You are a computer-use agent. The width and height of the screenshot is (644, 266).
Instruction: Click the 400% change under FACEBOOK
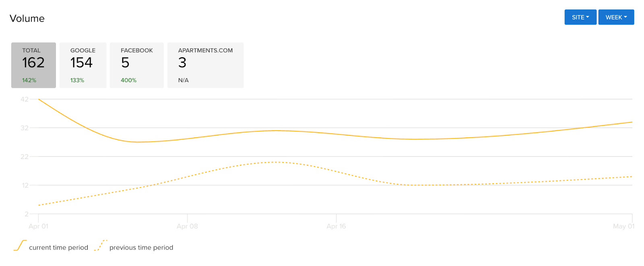click(x=128, y=80)
